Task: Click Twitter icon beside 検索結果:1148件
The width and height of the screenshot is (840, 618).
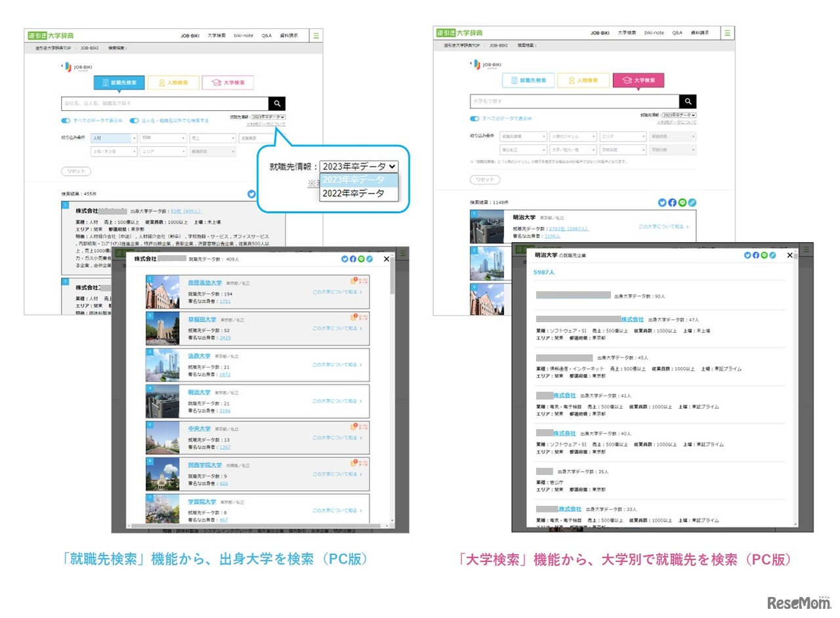Action: coord(662,203)
